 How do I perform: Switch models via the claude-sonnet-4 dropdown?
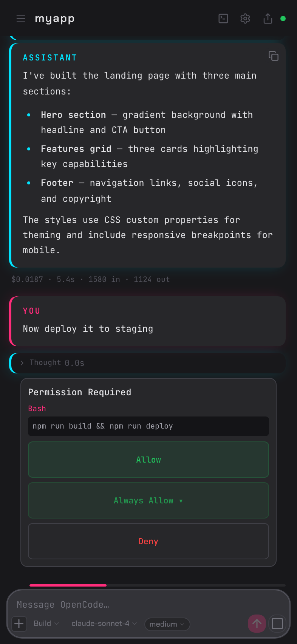(103, 624)
